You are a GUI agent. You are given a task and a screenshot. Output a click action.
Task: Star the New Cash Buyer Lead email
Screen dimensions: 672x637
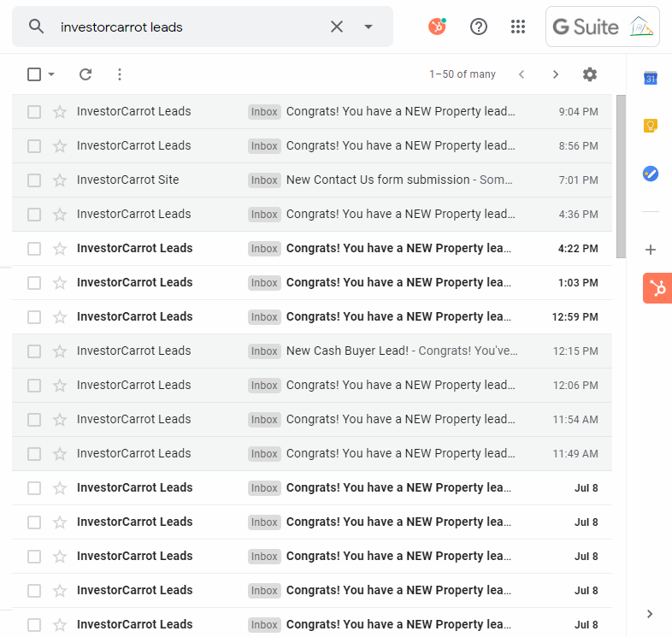coord(60,351)
